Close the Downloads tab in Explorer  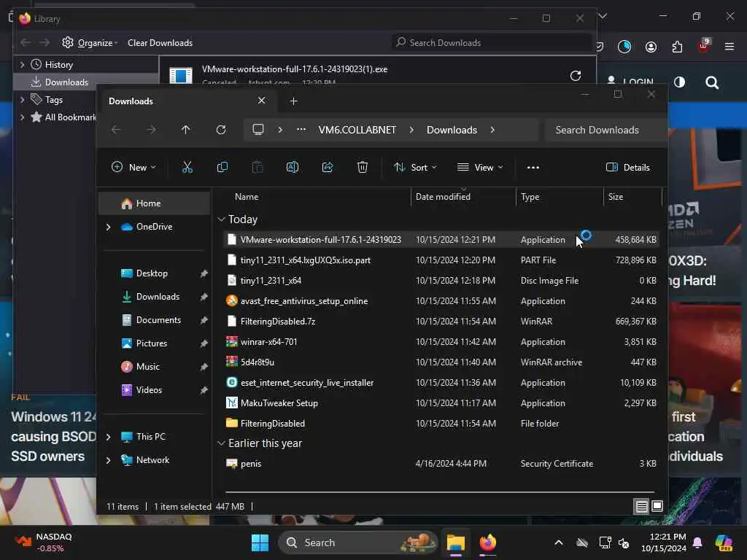pos(262,101)
